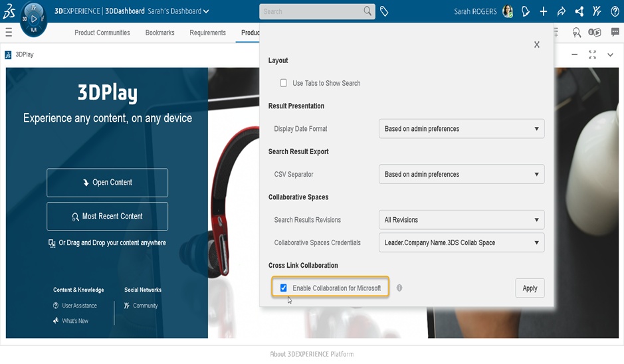The height and width of the screenshot is (364, 624).
Task: Open the Communities icon in top bar
Action: point(597,11)
